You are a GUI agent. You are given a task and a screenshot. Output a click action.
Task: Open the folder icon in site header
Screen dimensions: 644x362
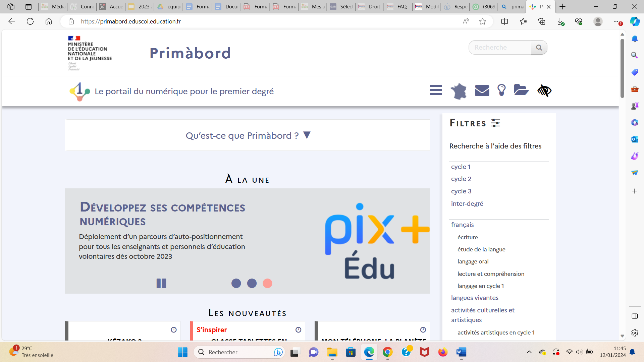click(x=521, y=90)
